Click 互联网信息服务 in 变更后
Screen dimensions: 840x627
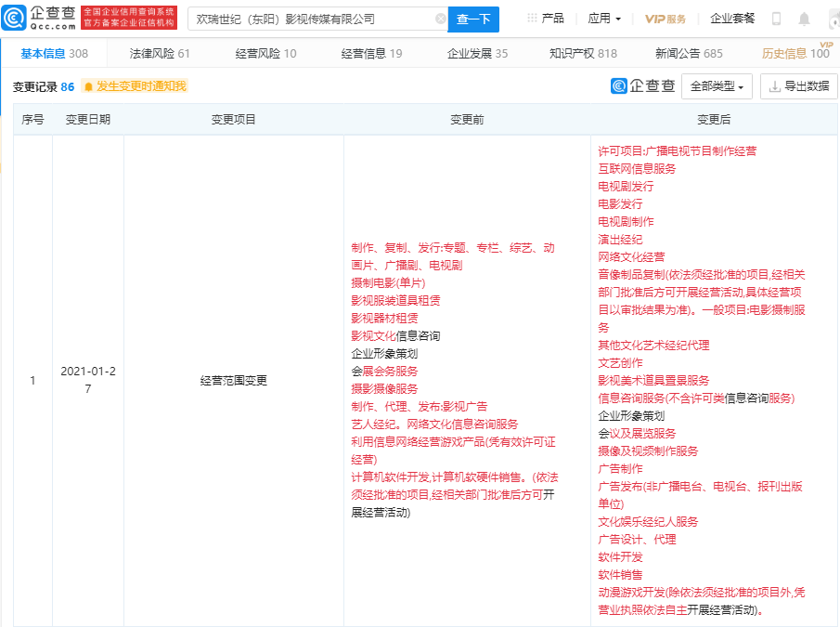pos(637,169)
